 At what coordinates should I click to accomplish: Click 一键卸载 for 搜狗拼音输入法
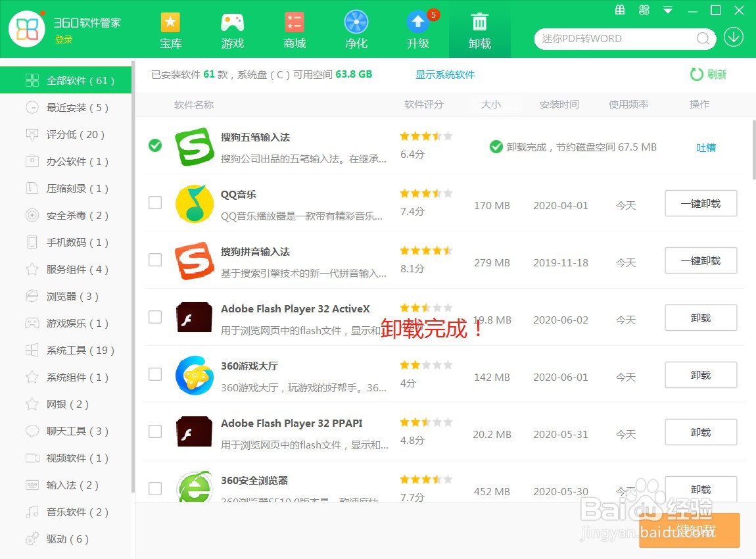701,260
